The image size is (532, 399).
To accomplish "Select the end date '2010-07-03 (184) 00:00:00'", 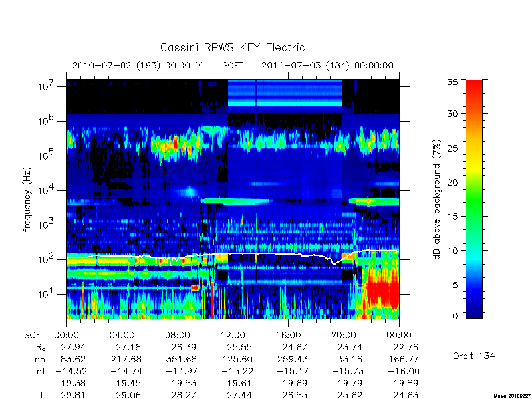I will [x=327, y=65].
